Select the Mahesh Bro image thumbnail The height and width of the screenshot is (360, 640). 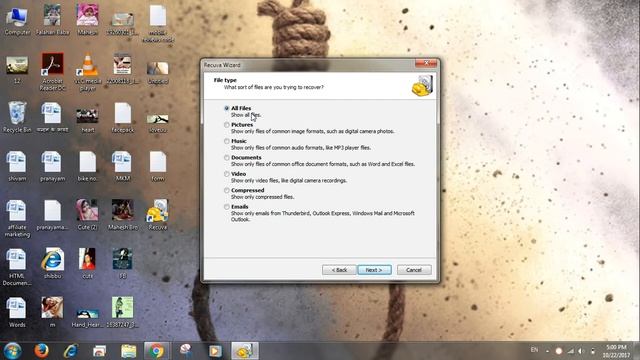pos(122,214)
